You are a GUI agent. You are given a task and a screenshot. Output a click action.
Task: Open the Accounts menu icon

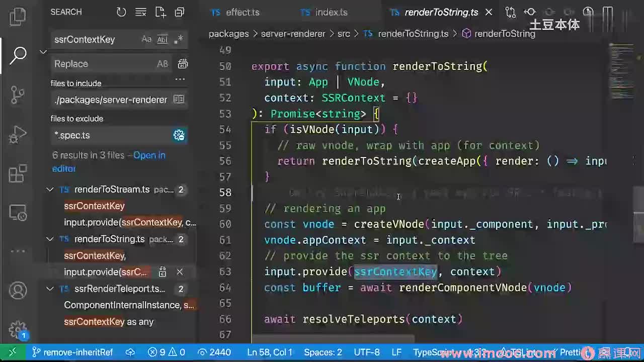click(x=18, y=291)
